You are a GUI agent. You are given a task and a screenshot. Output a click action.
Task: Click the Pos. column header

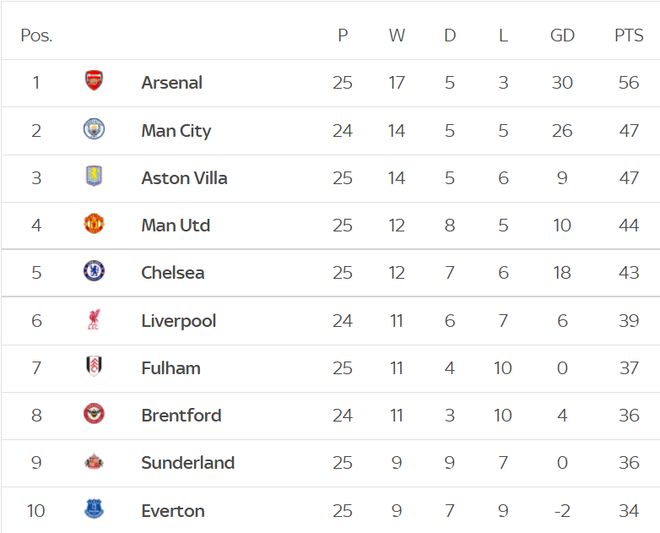[36, 36]
